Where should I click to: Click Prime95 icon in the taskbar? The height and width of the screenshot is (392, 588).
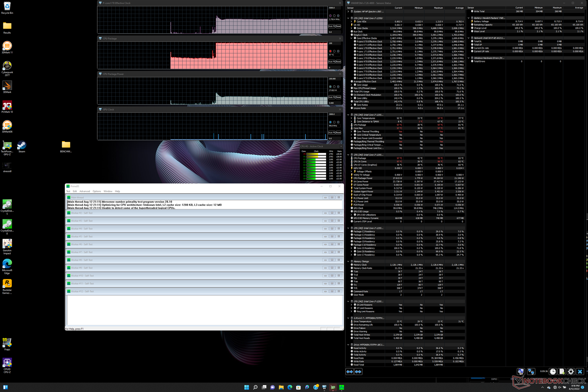[x=342, y=387]
